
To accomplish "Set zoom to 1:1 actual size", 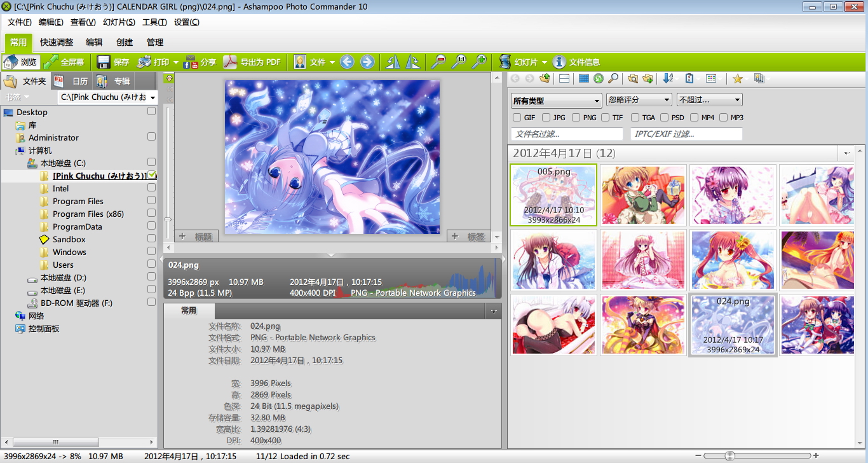I will pos(459,62).
